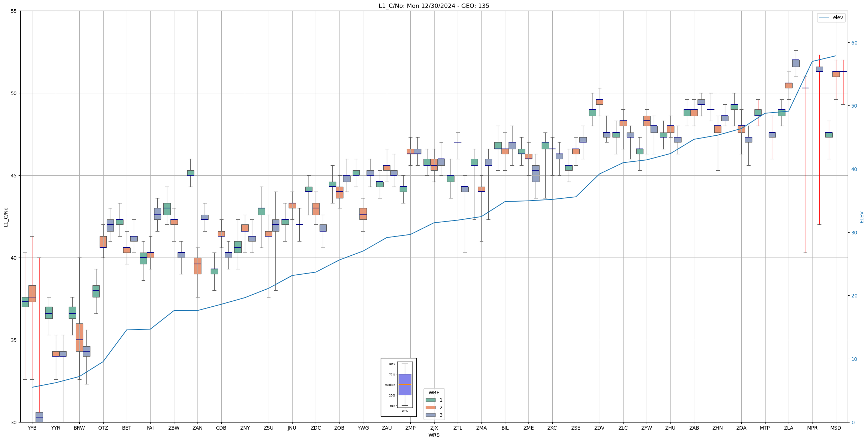
Task: Click the ZJX station tick label
Action: [434, 428]
